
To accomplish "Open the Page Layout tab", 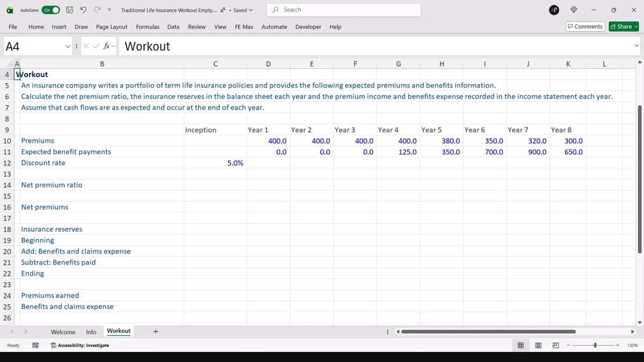I will point(112,27).
